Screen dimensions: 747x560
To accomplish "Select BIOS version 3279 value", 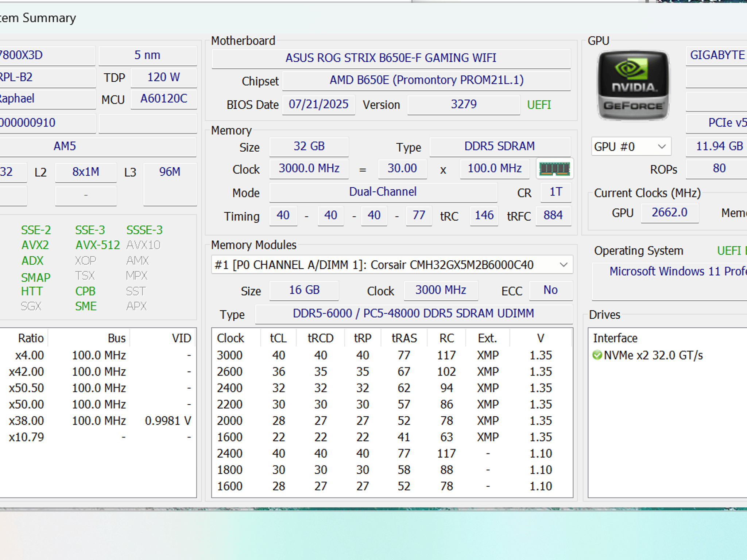I will pos(464,105).
